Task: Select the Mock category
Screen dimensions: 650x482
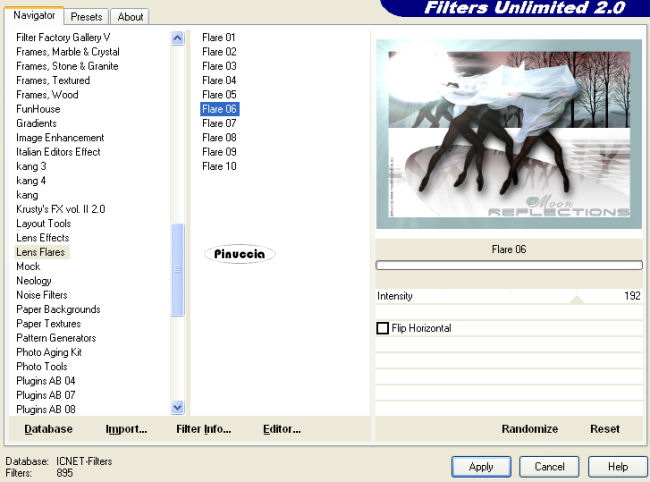Action: click(x=28, y=266)
